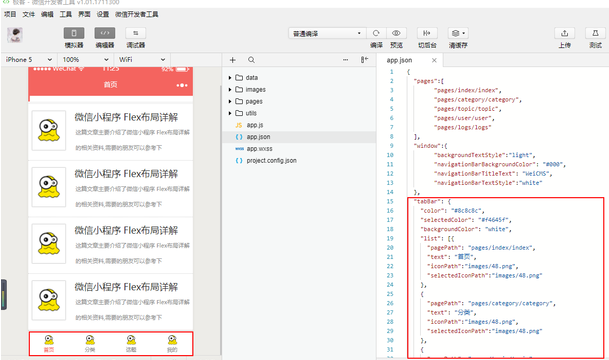609x360 pixels.
Task: Open app.wxss in the file tree
Action: pyautogui.click(x=259, y=149)
